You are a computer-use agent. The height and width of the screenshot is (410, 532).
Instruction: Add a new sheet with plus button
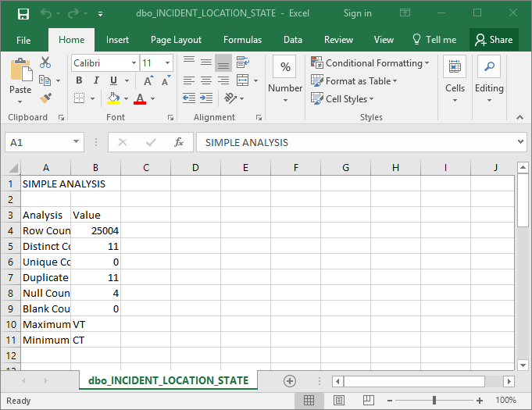[289, 381]
